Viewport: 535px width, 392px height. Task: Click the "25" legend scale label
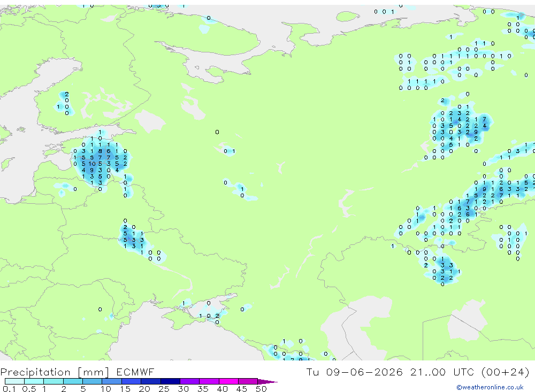[164, 389]
